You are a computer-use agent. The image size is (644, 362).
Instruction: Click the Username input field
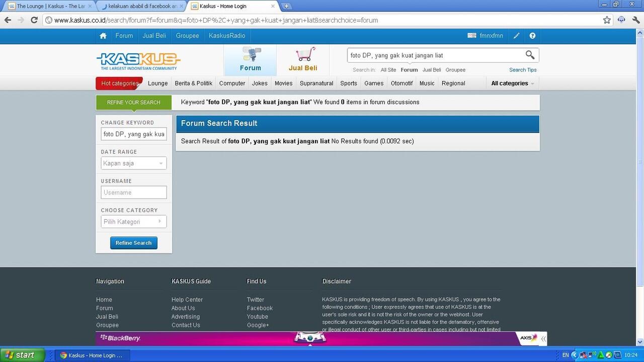pos(134,193)
